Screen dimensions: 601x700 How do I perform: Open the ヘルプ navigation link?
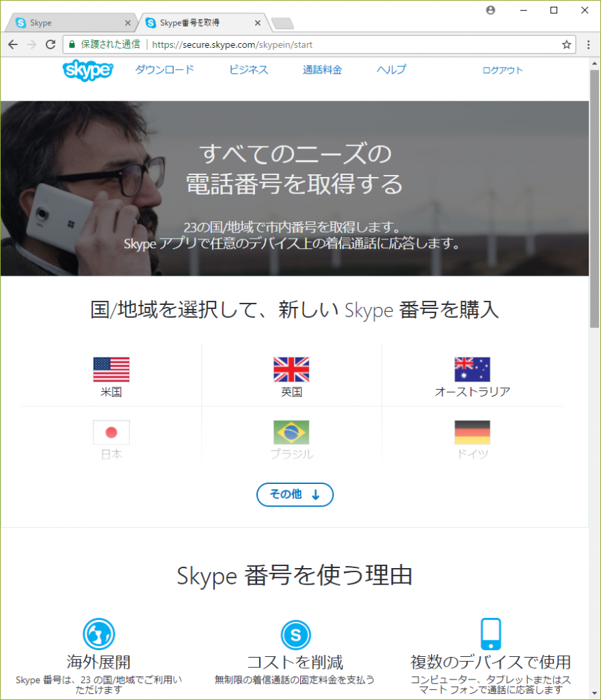(x=392, y=70)
